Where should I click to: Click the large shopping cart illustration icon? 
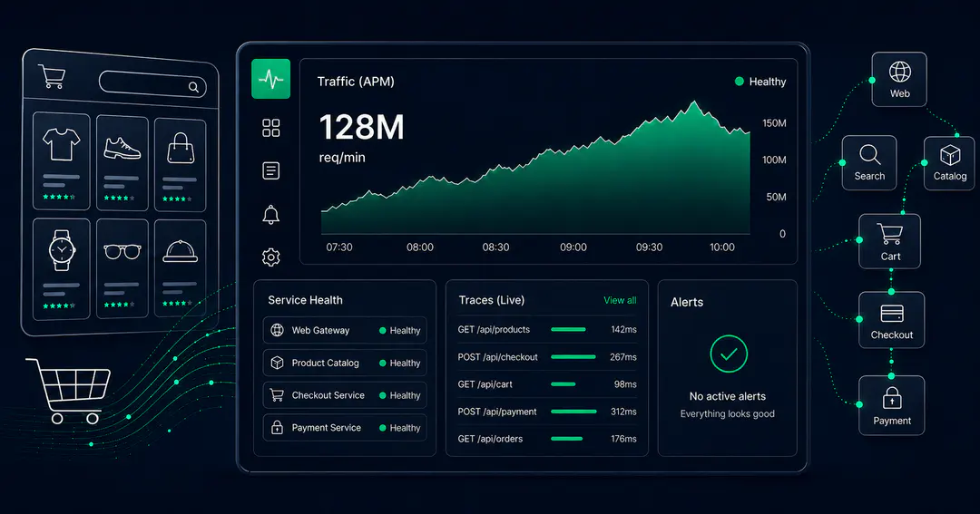pos(69,391)
